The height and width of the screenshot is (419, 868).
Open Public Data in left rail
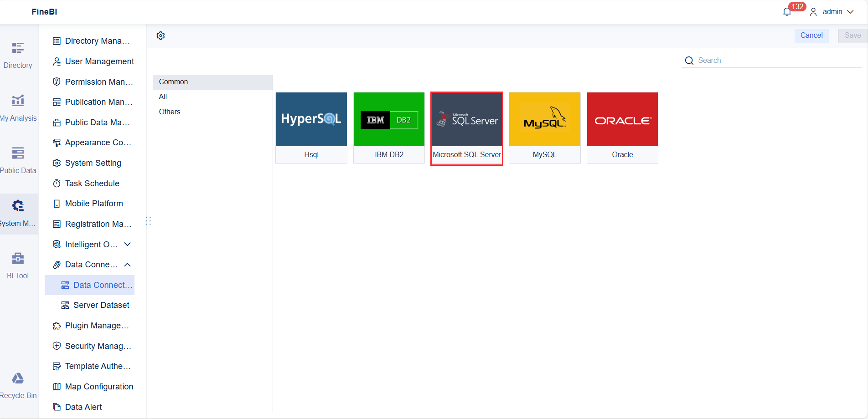18,161
